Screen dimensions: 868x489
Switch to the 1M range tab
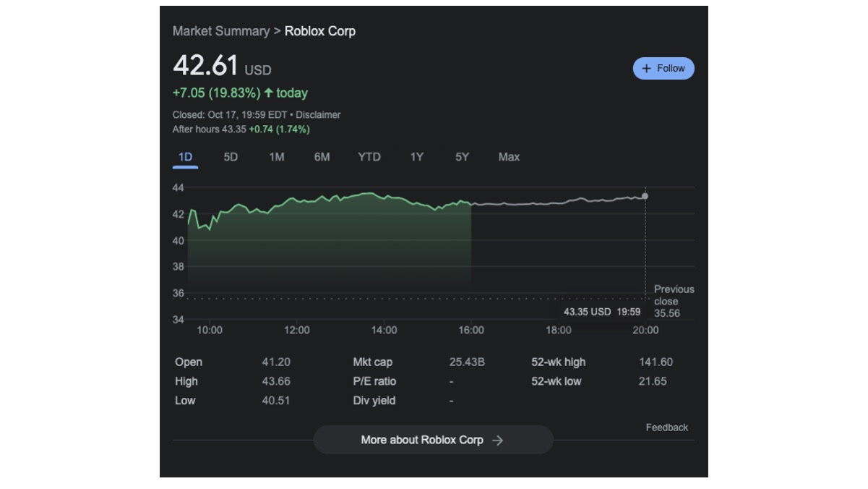(x=276, y=157)
